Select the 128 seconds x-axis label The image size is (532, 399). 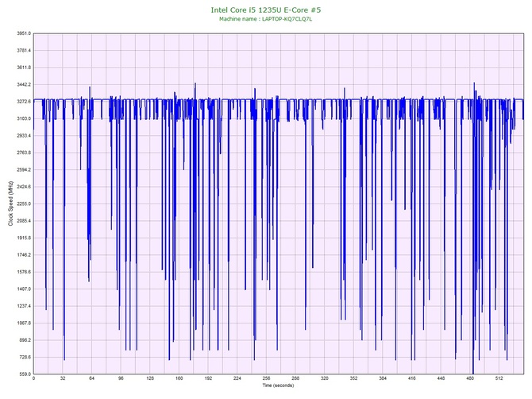150,378
